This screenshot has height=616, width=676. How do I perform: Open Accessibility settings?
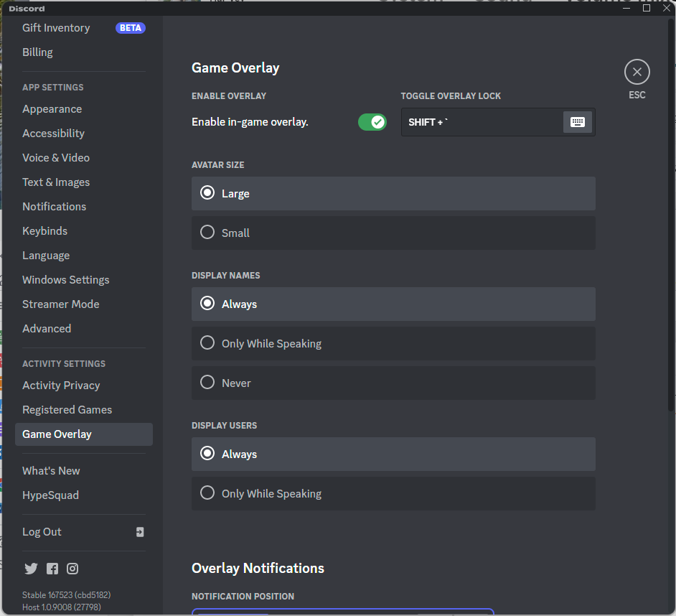click(53, 134)
